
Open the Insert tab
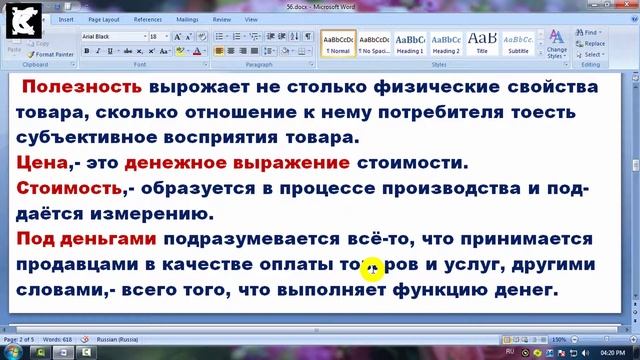click(66, 19)
